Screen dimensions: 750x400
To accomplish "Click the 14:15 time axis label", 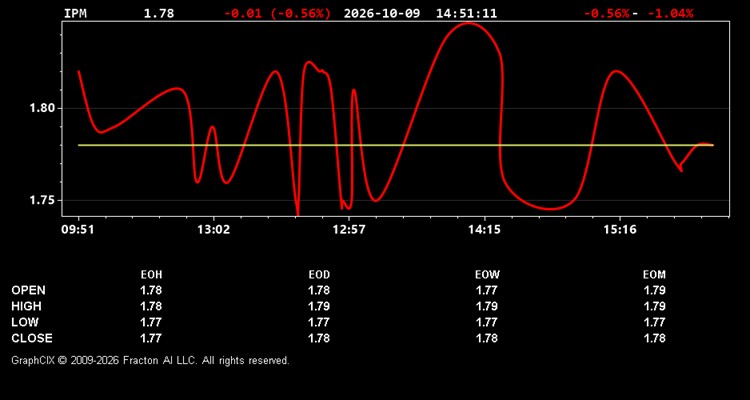I will [x=484, y=230].
